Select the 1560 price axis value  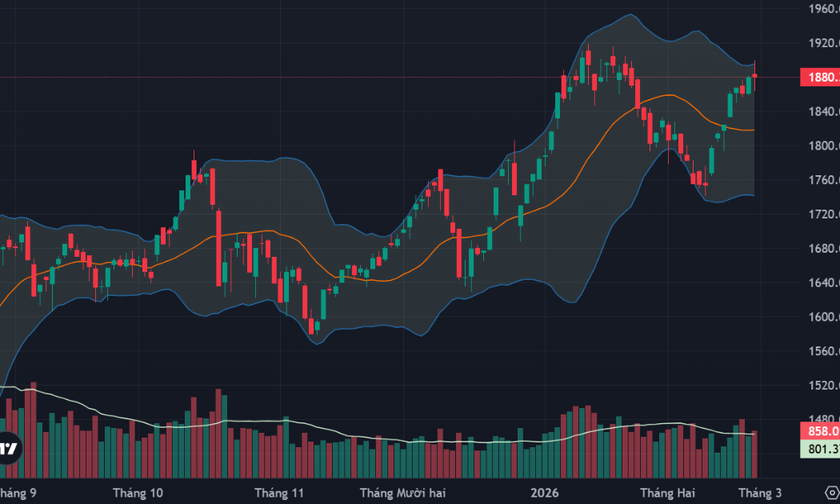[822, 351]
